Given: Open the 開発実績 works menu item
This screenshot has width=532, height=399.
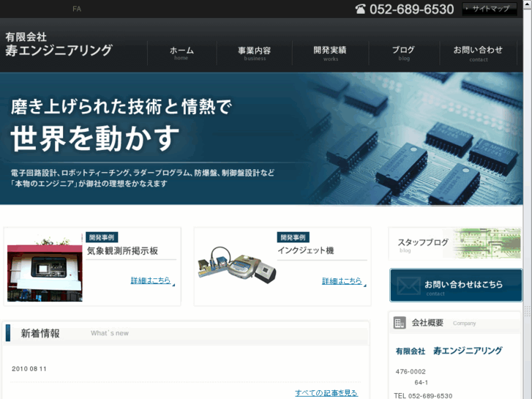Looking at the screenshot, I should tap(330, 53).
